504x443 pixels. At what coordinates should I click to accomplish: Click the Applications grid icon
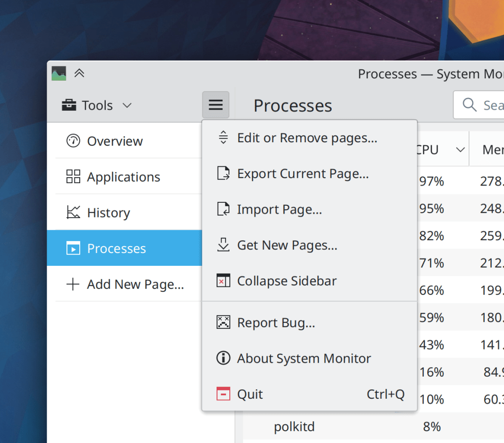[x=73, y=177]
